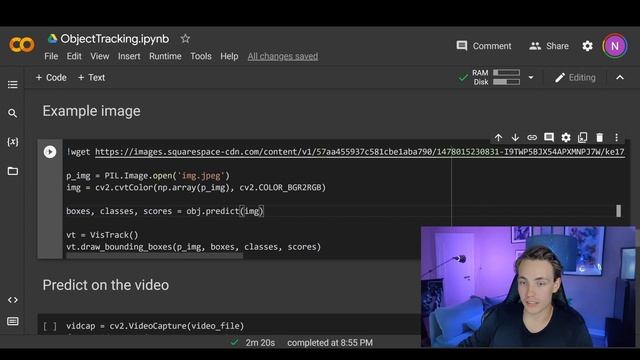Open the cell editor settings gear

566,138
